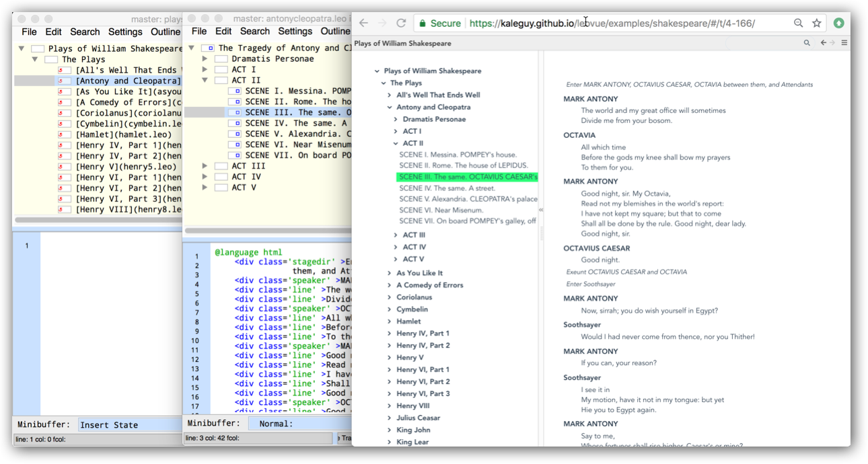Click icon box of Dramatis Personae in Leo
The height and width of the screenshot is (464, 868).
click(221, 59)
